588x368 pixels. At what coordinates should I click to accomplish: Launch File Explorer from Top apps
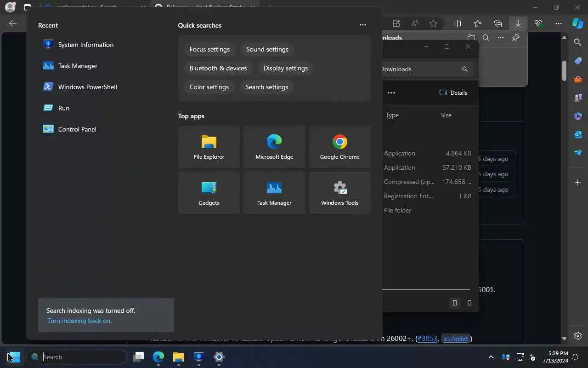[x=209, y=147]
